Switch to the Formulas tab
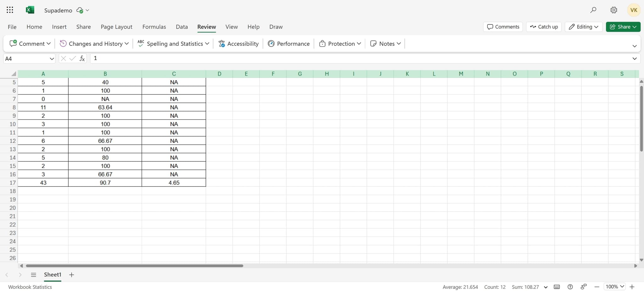This screenshot has width=644, height=291. click(x=154, y=27)
